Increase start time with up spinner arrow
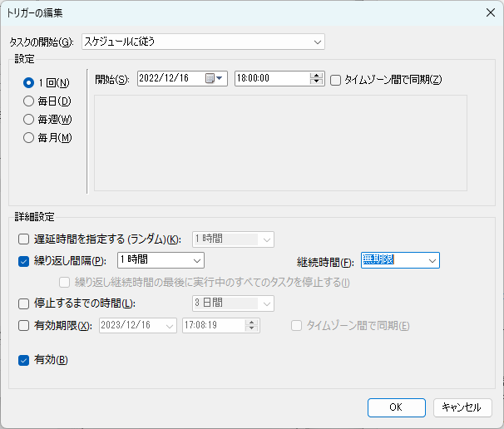The width and height of the screenshot is (504, 429). point(316,75)
